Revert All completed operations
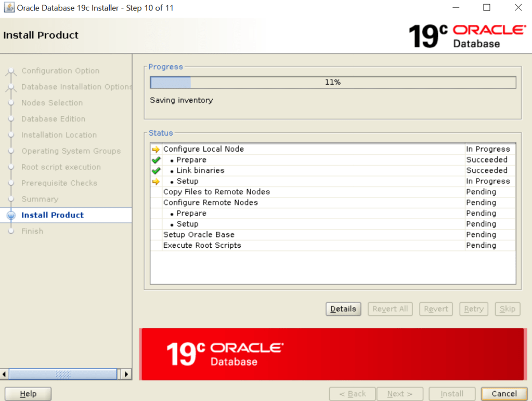 pyautogui.click(x=390, y=309)
